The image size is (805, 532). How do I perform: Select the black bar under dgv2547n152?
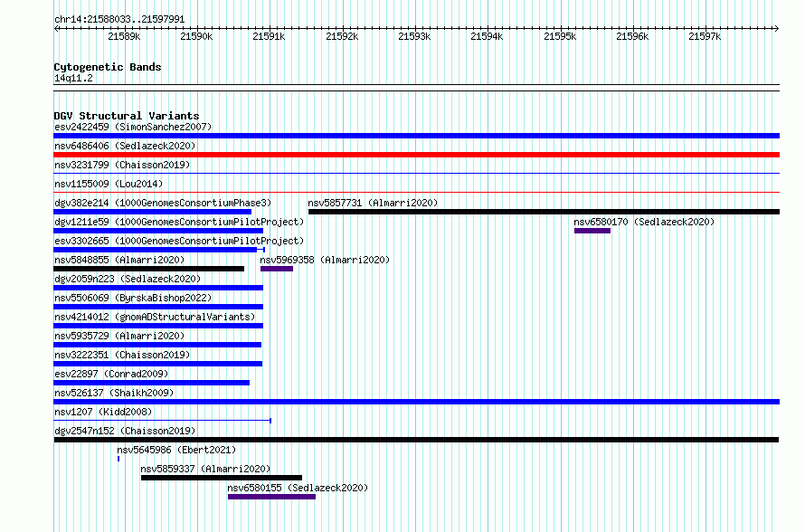(x=416, y=440)
